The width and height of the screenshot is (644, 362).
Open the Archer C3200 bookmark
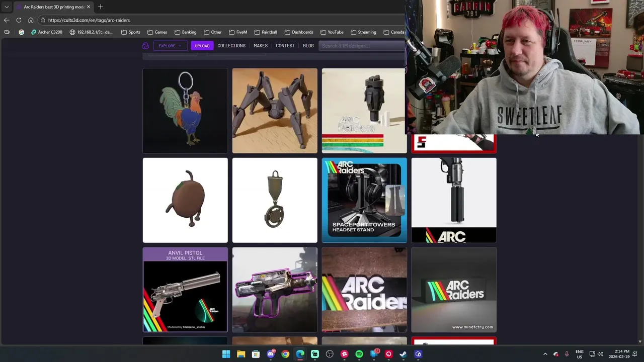point(46,32)
